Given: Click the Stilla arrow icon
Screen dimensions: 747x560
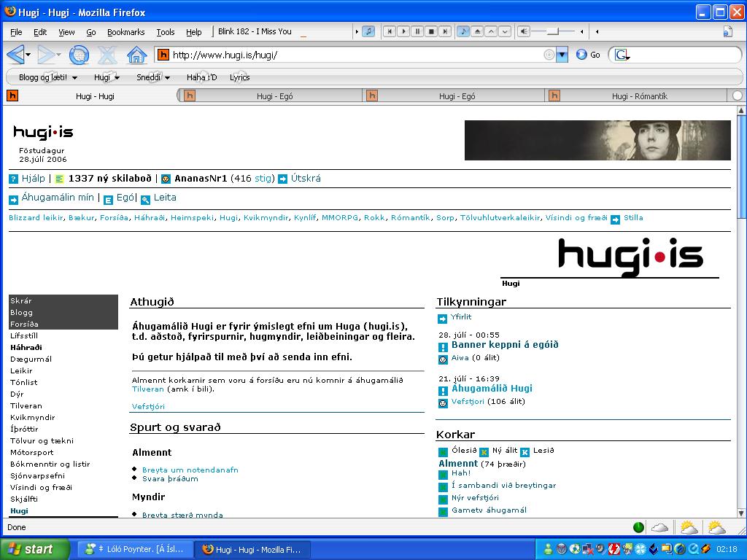Looking at the screenshot, I should [616, 219].
